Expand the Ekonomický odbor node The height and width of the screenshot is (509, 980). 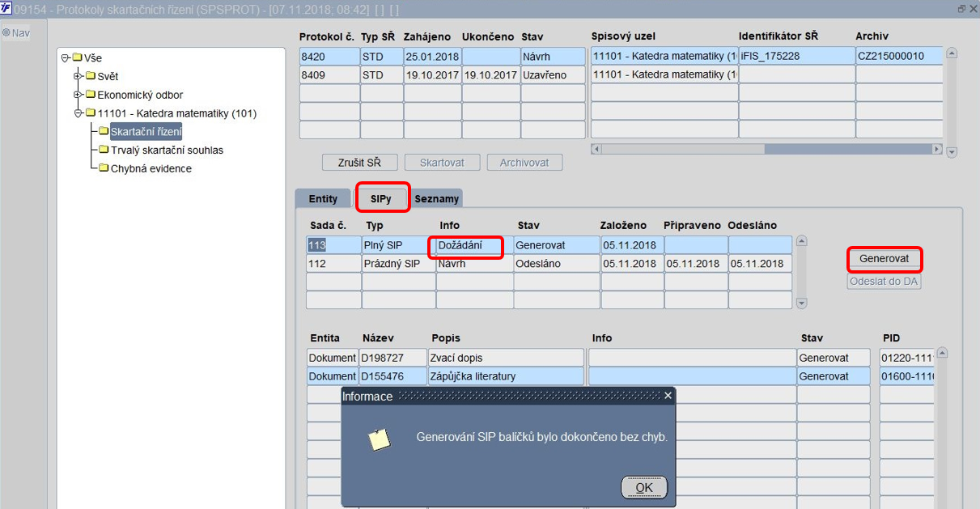(x=78, y=95)
